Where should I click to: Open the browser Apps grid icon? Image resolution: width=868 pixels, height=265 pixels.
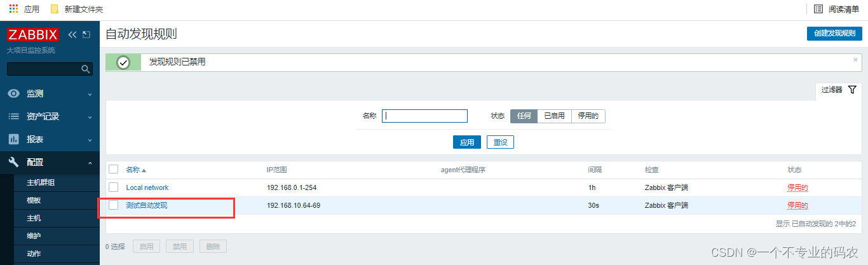pyautogui.click(x=13, y=9)
